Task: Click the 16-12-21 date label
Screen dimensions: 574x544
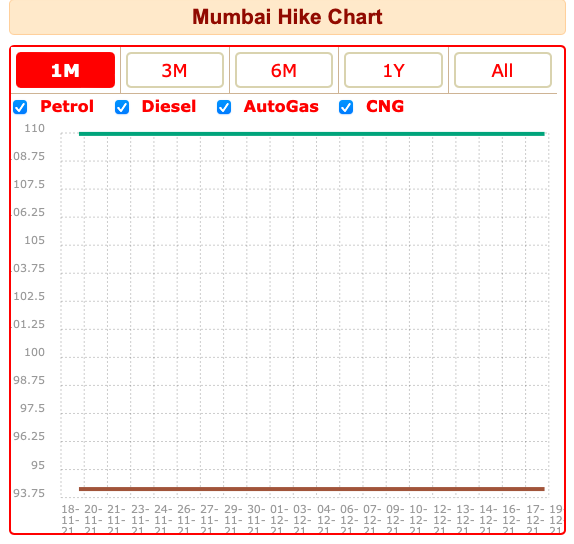Action: point(511,520)
